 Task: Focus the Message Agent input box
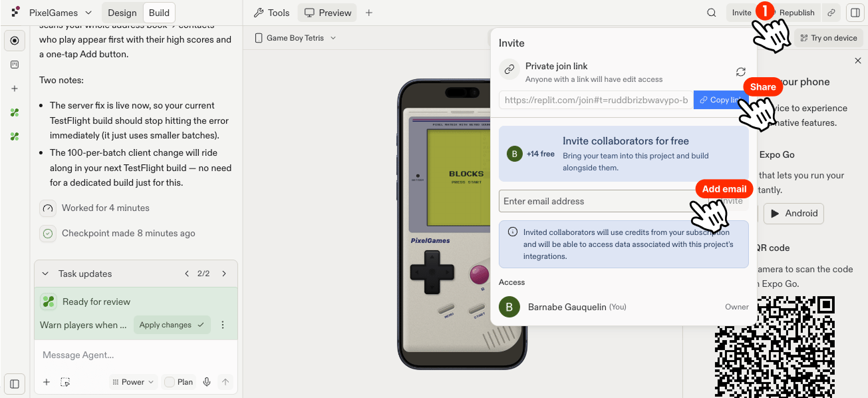(136, 355)
